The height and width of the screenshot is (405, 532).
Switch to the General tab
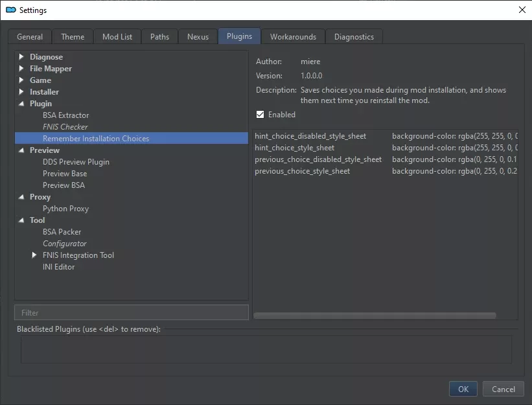[x=30, y=37]
